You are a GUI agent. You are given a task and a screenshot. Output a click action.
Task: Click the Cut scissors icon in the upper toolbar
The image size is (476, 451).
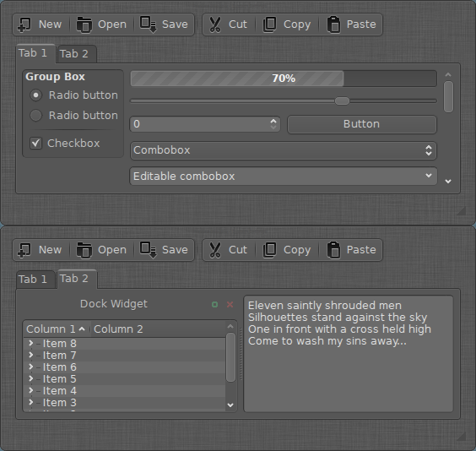click(x=215, y=24)
